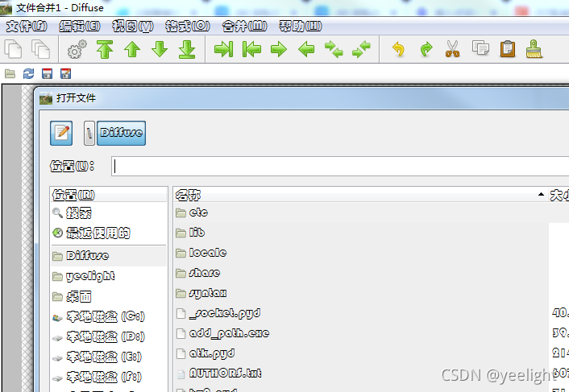Image resolution: width=569 pixels, height=392 pixels.
Task: Select the add_path.exe file
Action: [x=361, y=333]
